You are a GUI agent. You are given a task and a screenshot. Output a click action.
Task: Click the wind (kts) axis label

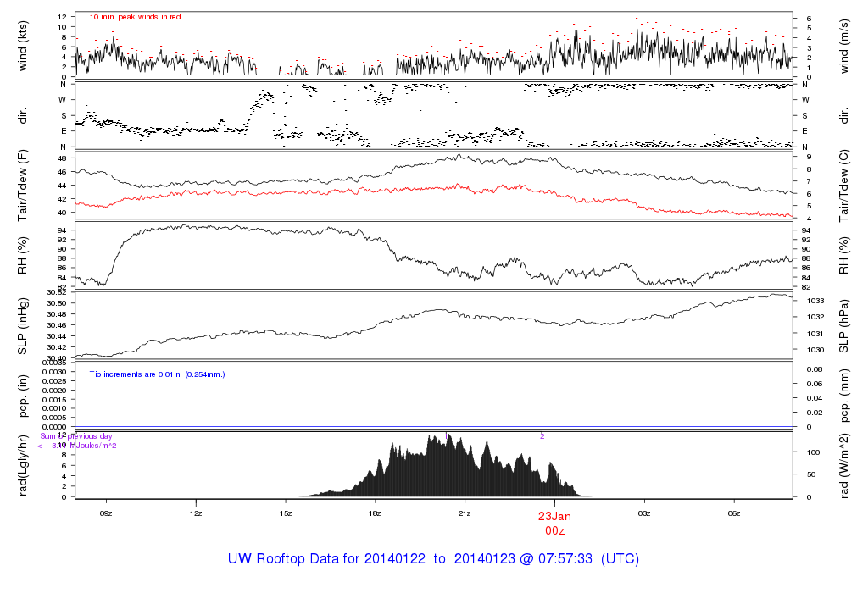24,43
